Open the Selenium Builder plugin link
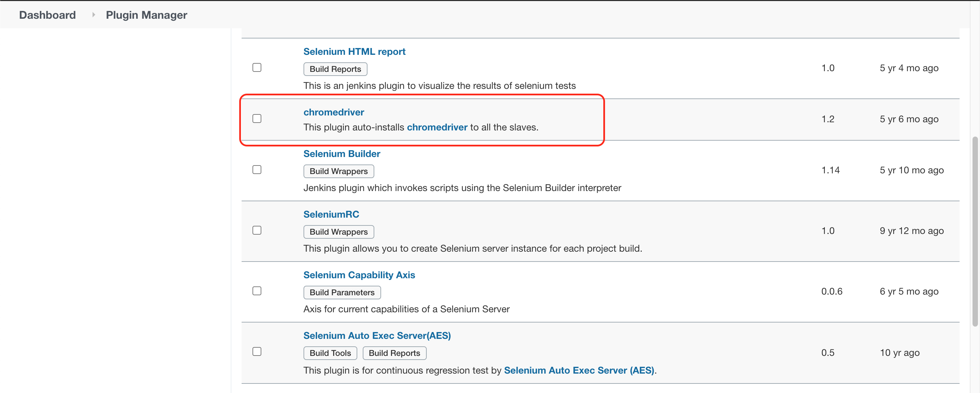Viewport: 980px width, 393px height. click(x=342, y=154)
